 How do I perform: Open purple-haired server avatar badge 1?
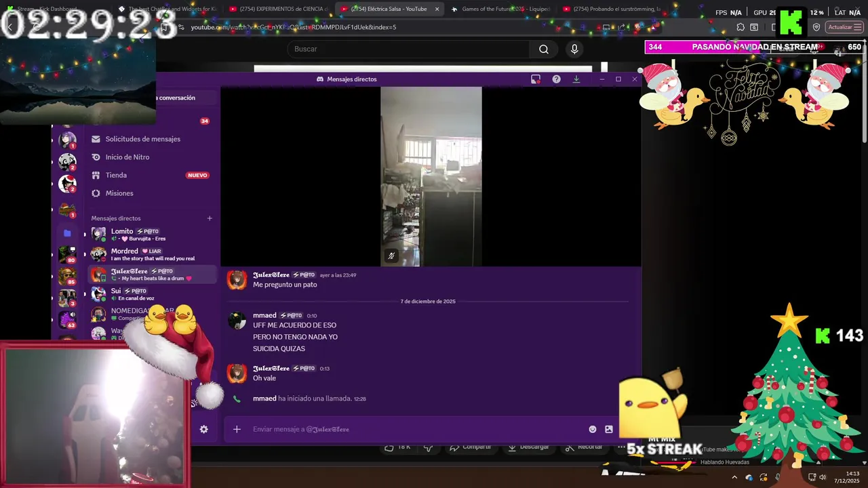pyautogui.click(x=67, y=140)
